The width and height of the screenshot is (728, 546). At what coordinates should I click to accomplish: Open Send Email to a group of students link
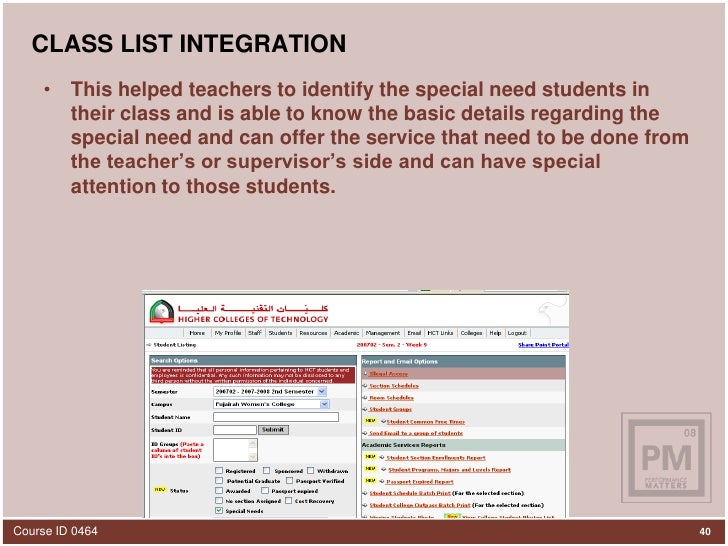click(416, 433)
